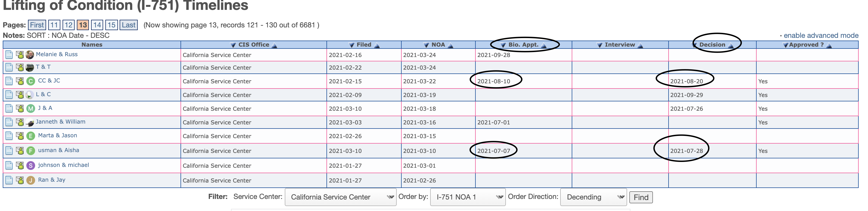Open Ran & Jay profile link

click(52, 180)
